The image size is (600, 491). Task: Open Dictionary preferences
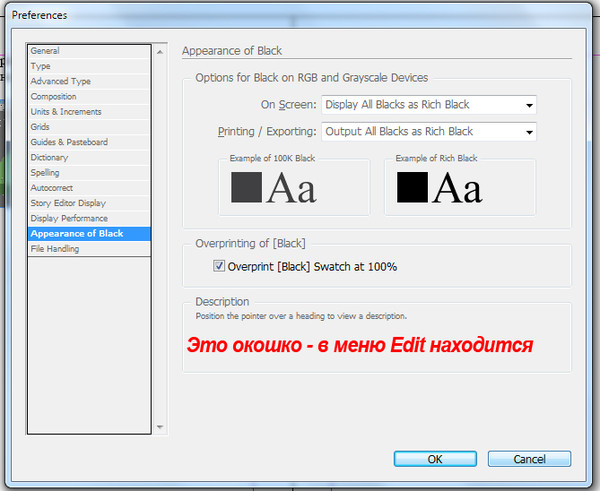[x=89, y=157]
